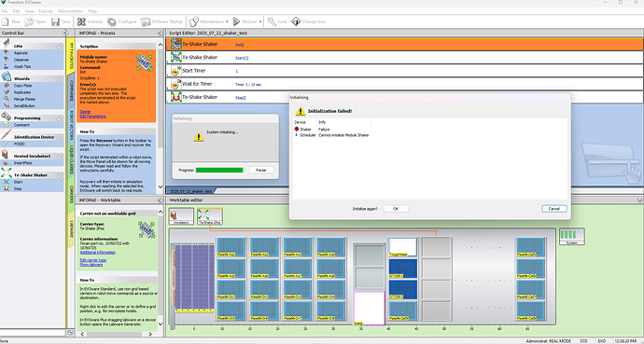Collapse the Te-Shake Shaker group in Control Bar
644x344 pixels.
pos(59,175)
